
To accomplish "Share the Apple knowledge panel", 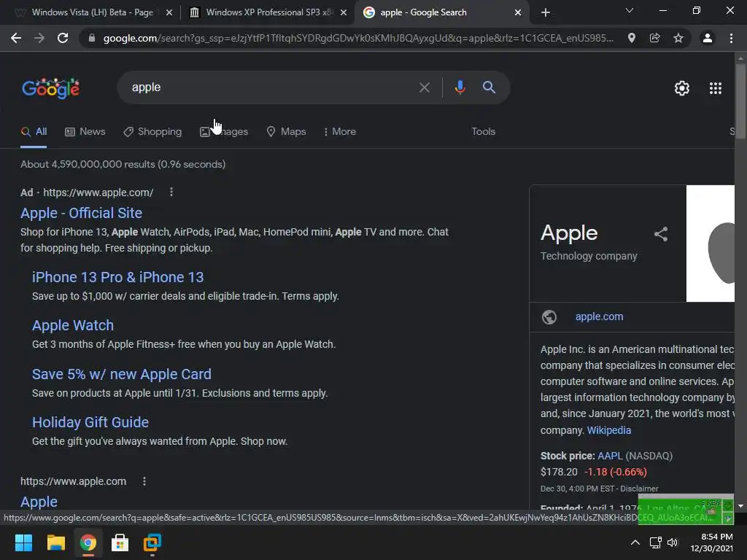I will [x=661, y=234].
